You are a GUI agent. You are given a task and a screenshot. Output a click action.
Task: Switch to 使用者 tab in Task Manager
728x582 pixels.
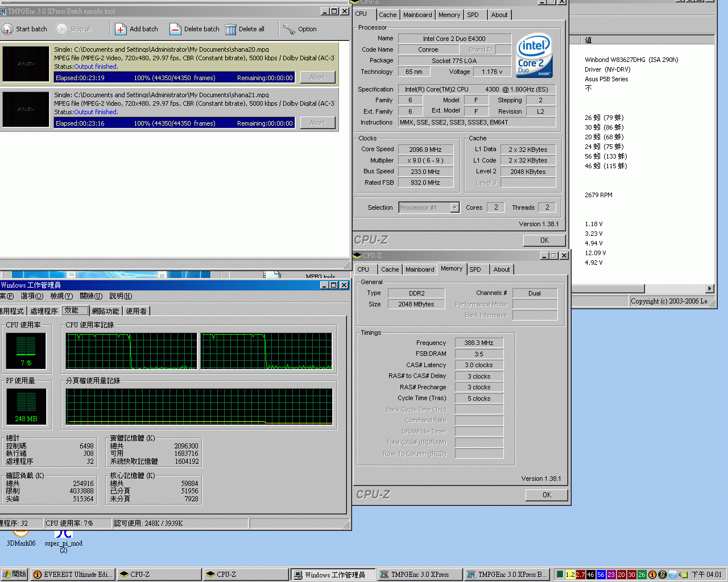pos(136,311)
